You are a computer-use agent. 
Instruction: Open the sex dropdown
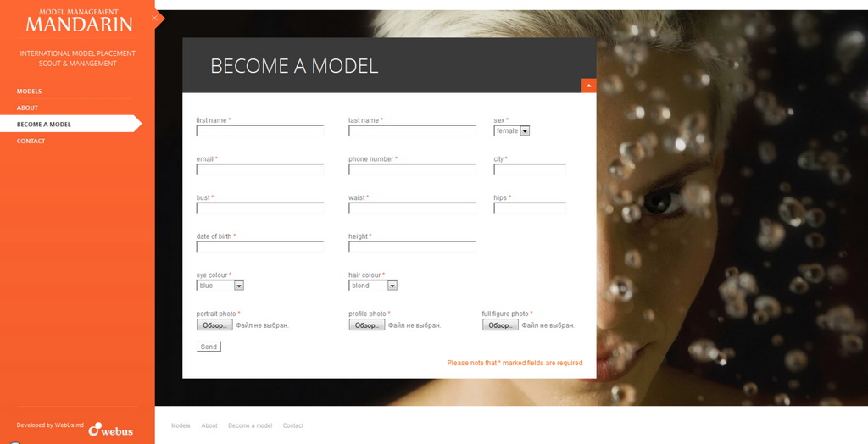coord(512,131)
